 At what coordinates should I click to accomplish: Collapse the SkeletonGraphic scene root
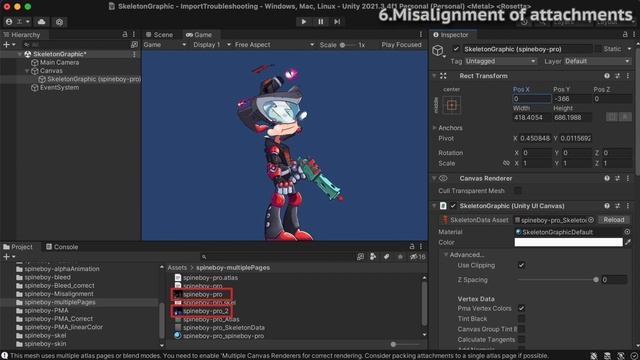pyautogui.click(x=20, y=54)
